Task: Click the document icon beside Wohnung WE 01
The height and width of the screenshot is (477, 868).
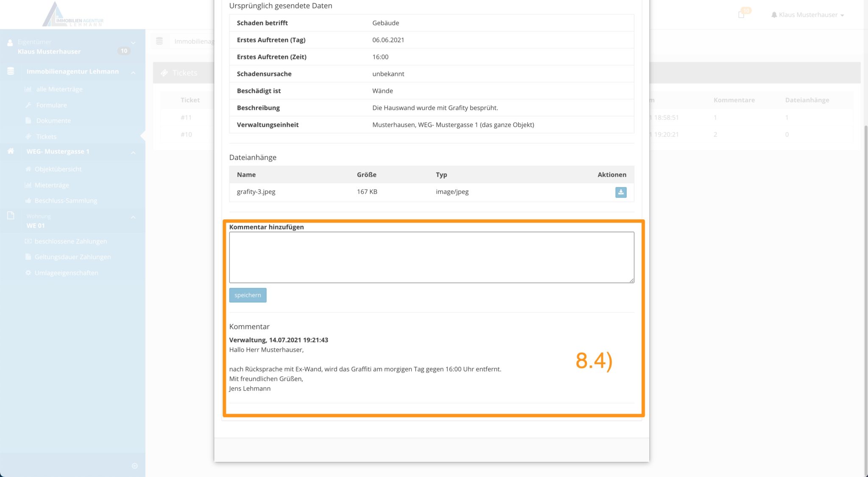Action: click(11, 215)
